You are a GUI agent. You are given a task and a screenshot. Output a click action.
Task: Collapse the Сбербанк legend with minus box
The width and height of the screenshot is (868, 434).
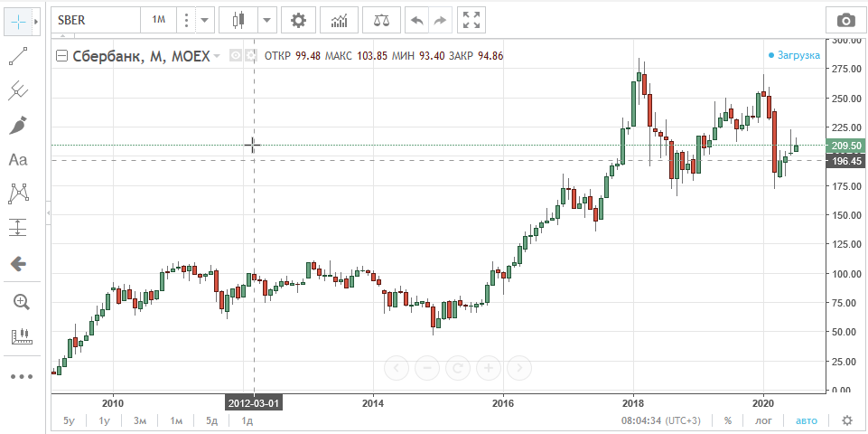tap(62, 55)
